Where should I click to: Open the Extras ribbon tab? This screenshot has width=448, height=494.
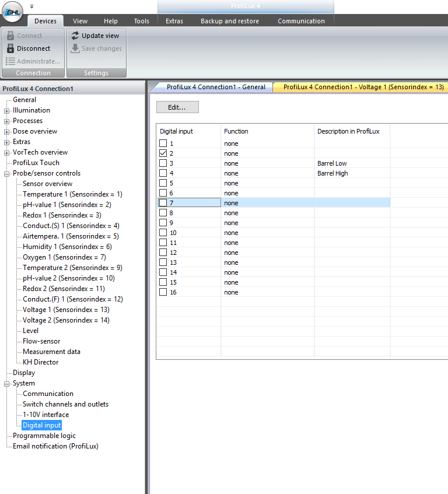point(174,21)
